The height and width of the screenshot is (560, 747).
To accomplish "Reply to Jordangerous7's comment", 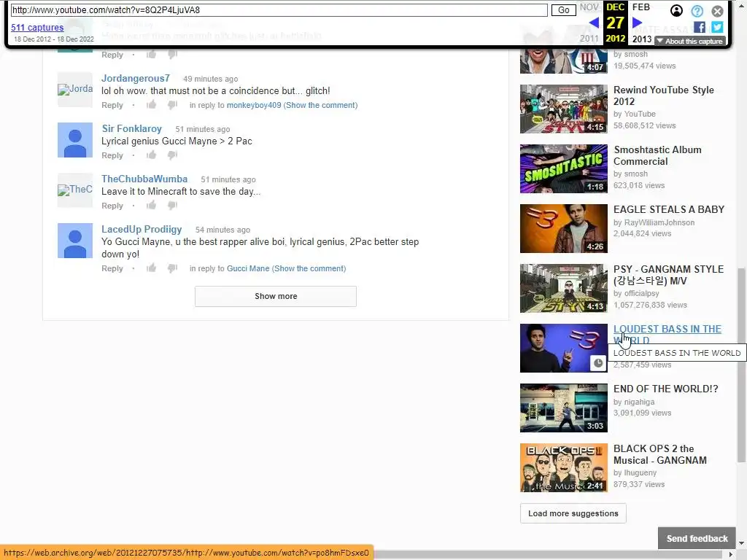I will click(x=112, y=105).
